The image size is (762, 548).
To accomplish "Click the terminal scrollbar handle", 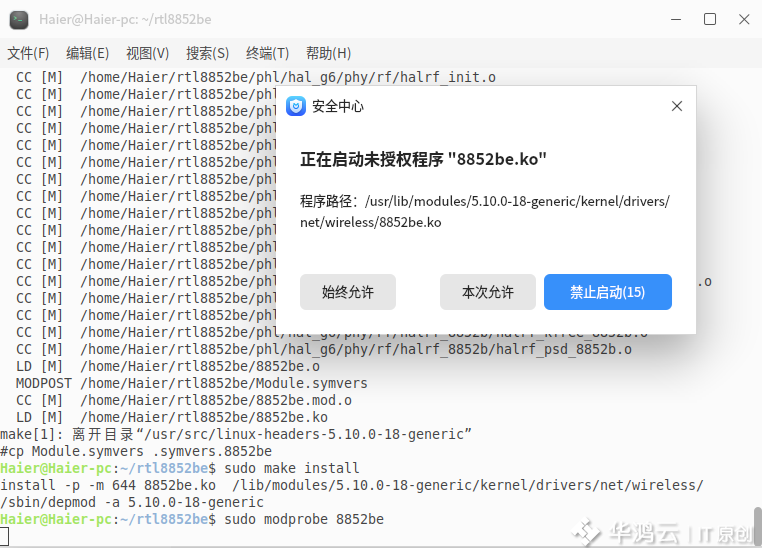I will [x=758, y=526].
